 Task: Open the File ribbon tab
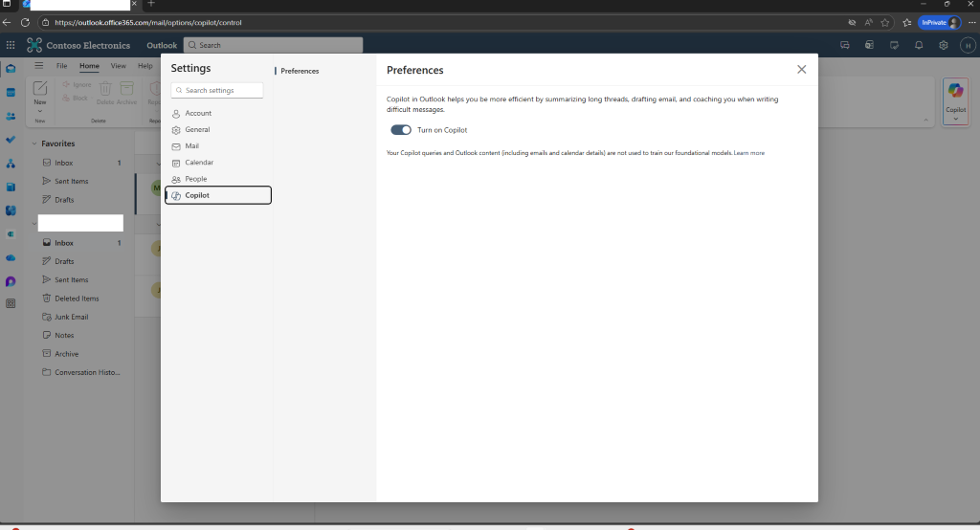[x=62, y=66]
